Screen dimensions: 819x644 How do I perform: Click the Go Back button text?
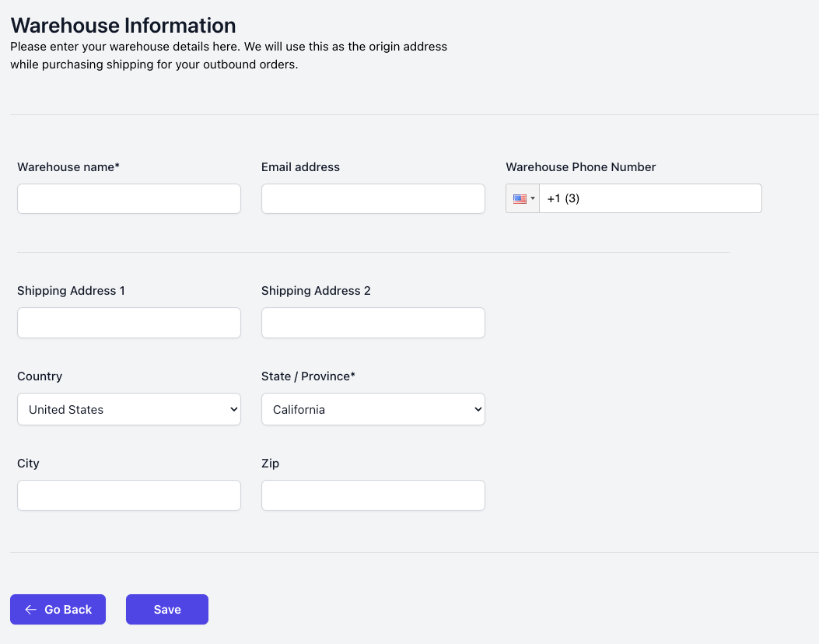coord(68,610)
